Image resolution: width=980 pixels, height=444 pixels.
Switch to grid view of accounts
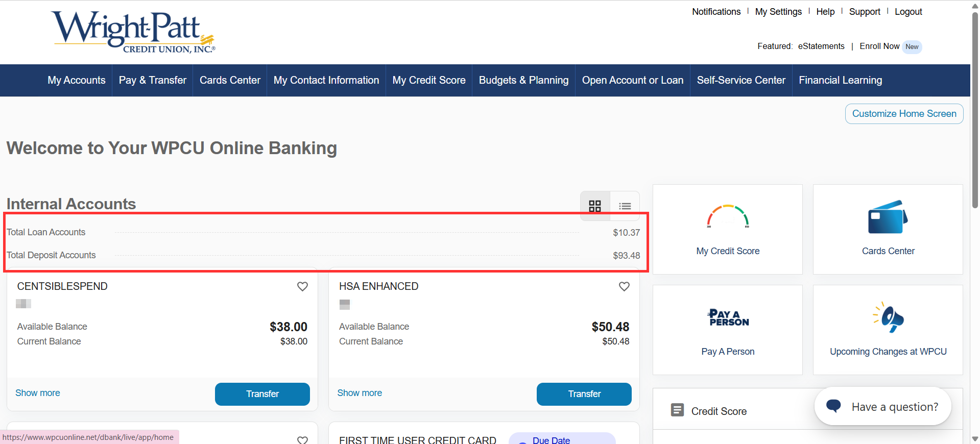point(595,206)
